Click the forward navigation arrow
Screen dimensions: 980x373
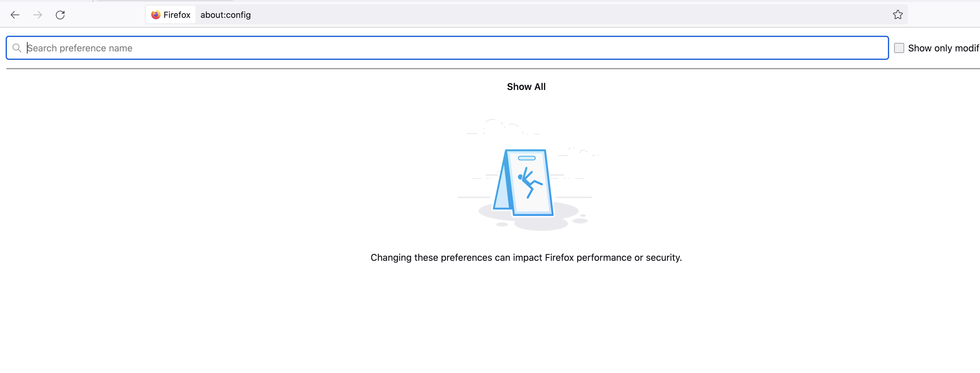coord(37,15)
